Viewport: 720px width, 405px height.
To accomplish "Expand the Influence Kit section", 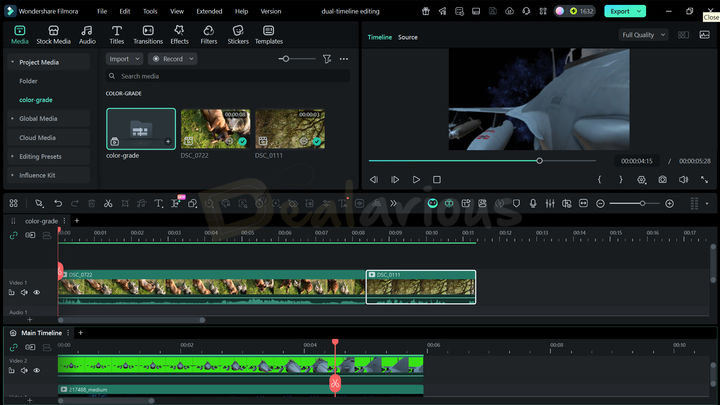I will [12, 175].
